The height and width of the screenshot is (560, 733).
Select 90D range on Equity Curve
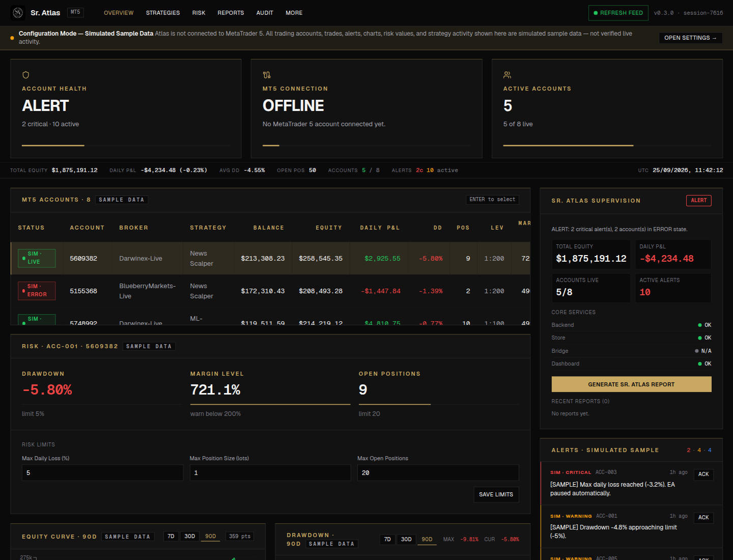click(211, 537)
